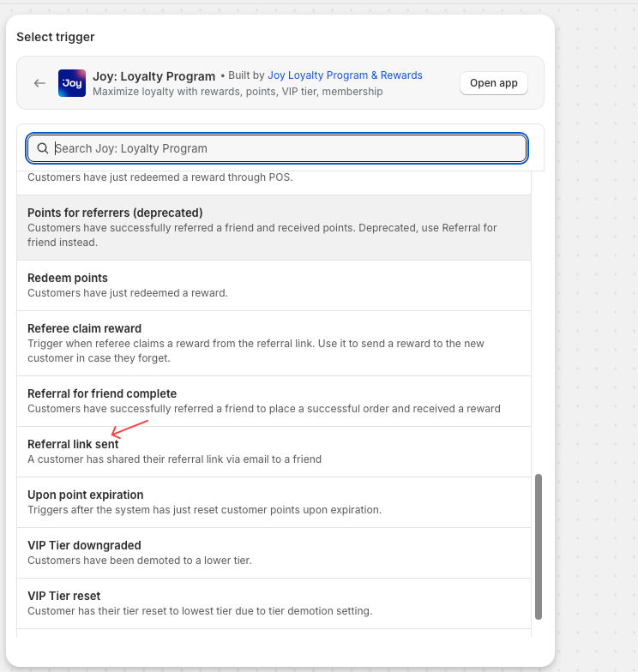The width and height of the screenshot is (638, 672).
Task: Open the Joy Loyalty Program & Rewards link
Action: (x=345, y=75)
